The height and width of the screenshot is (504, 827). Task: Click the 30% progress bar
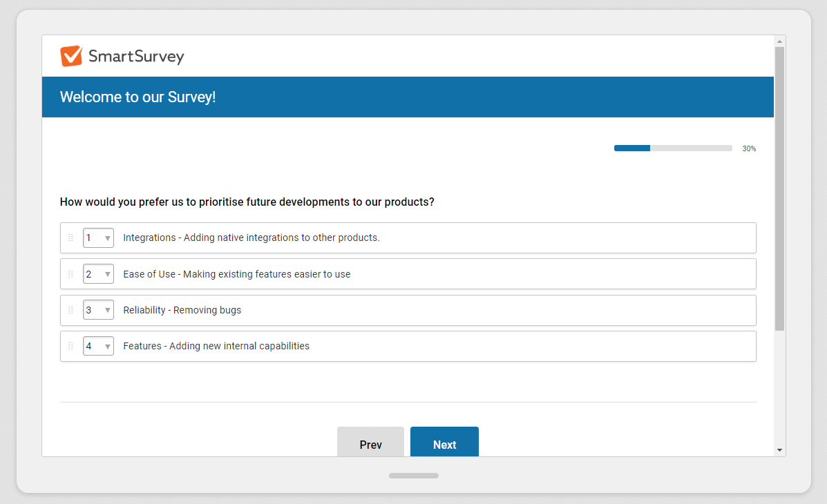click(x=672, y=148)
